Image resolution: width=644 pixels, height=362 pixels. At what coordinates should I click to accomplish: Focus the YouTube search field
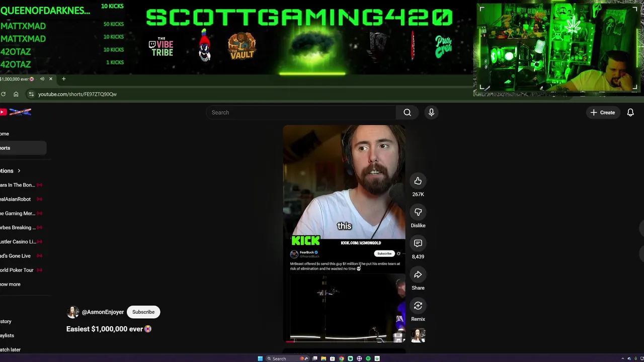click(x=302, y=113)
